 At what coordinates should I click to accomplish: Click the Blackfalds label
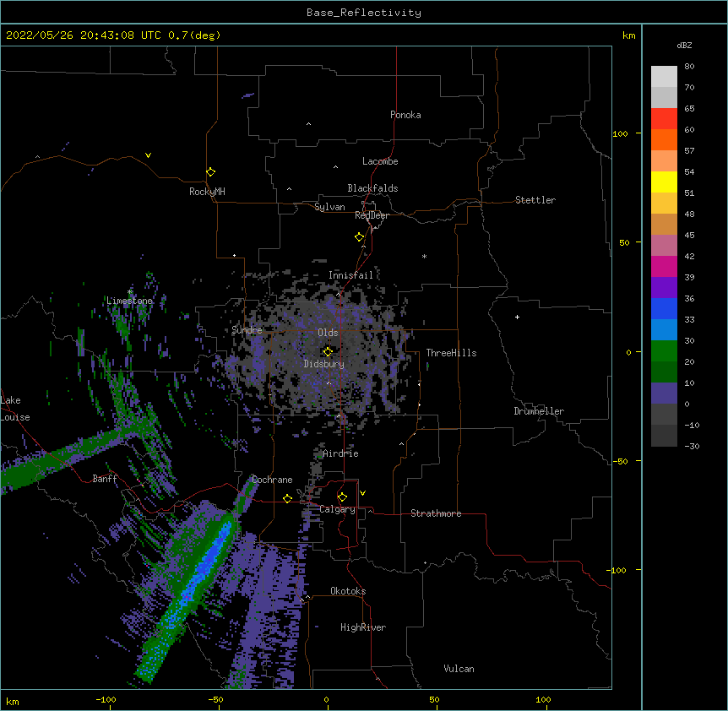(372, 188)
